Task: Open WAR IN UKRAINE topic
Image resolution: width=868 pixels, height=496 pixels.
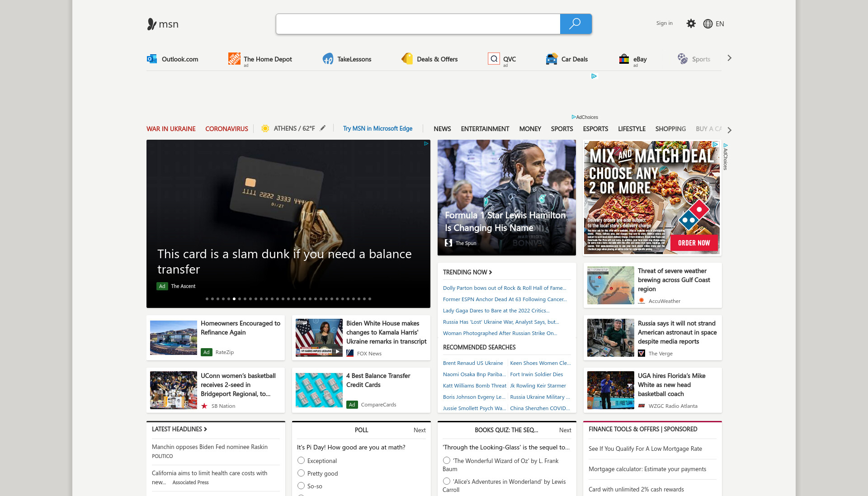Action: point(171,129)
